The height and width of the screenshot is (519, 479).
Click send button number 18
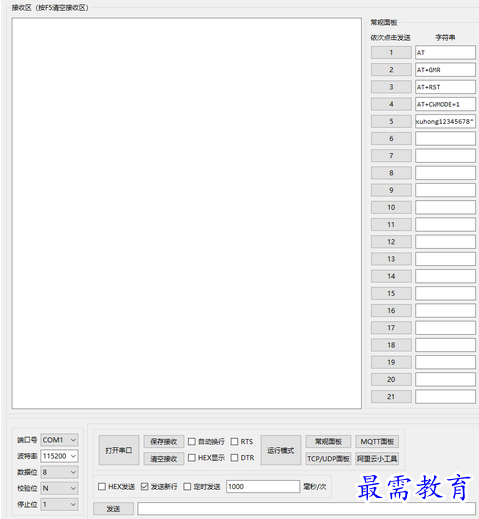[391, 345]
